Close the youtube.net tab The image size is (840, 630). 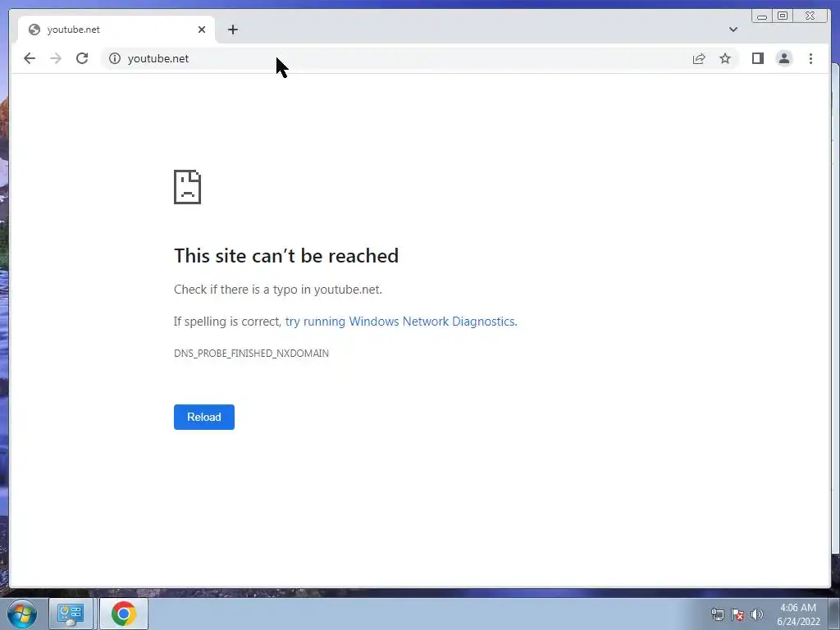click(x=202, y=30)
